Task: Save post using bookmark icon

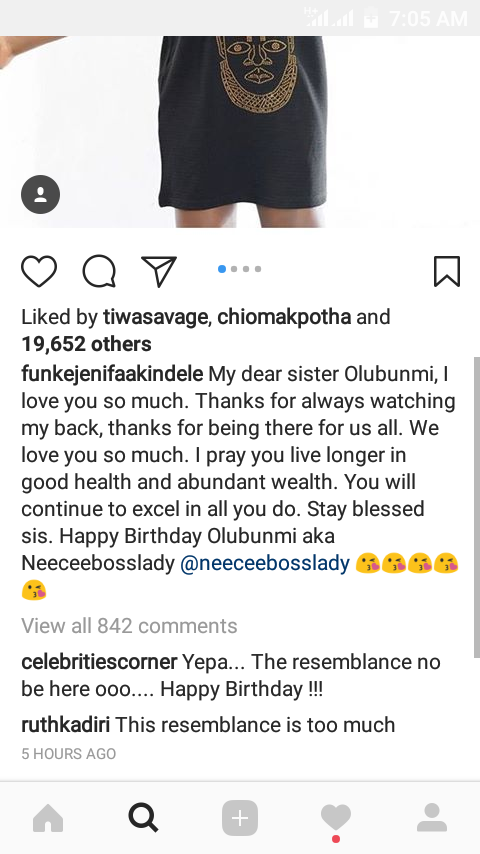Action: [x=447, y=271]
